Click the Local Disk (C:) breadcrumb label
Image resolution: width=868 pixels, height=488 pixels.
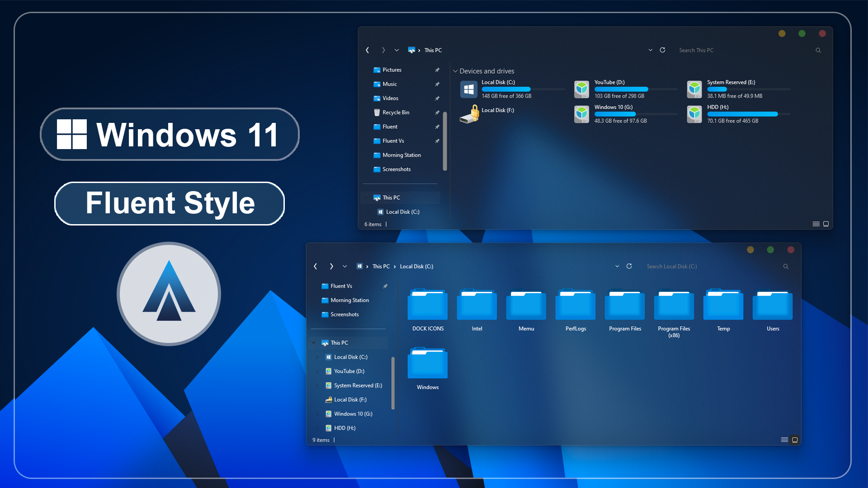coord(416,266)
